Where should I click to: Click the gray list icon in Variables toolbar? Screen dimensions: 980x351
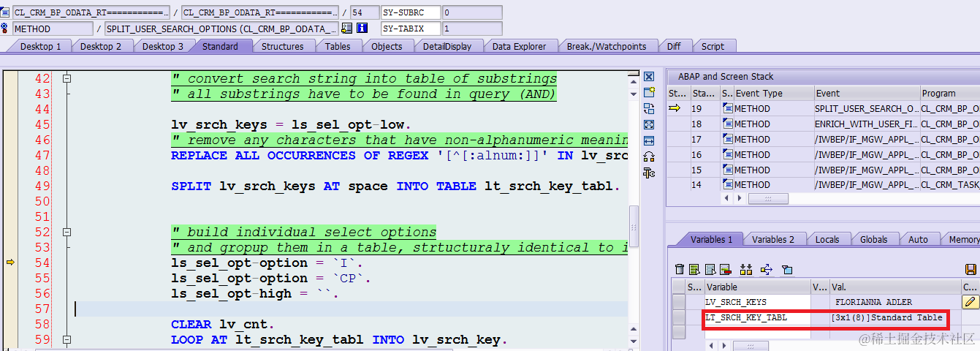[x=710, y=270]
